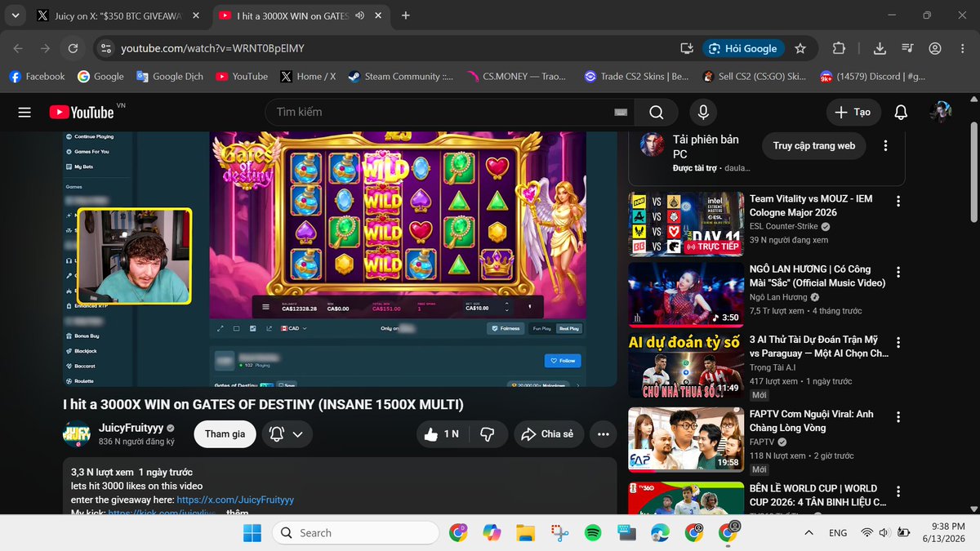980x551 pixels.
Task: Reload the current page
Action: (73, 48)
